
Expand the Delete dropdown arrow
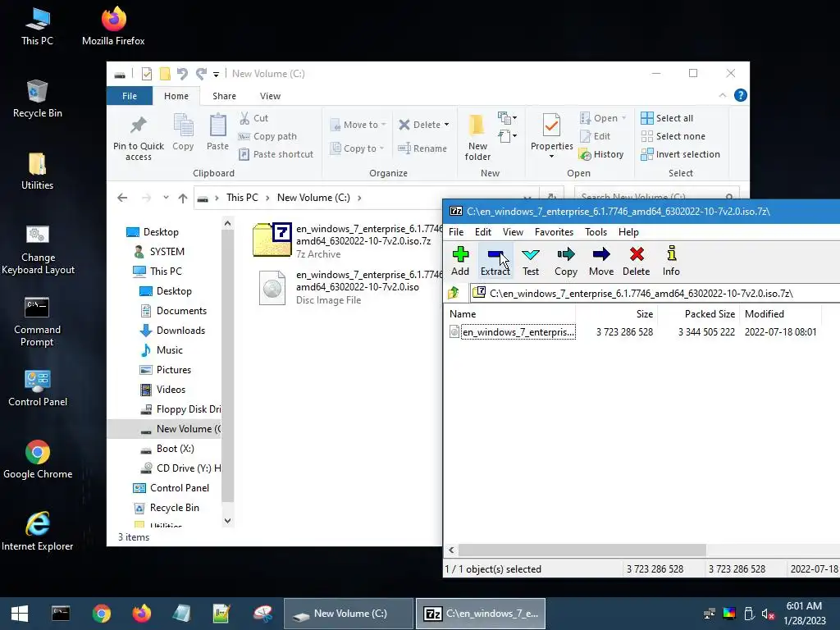point(446,125)
